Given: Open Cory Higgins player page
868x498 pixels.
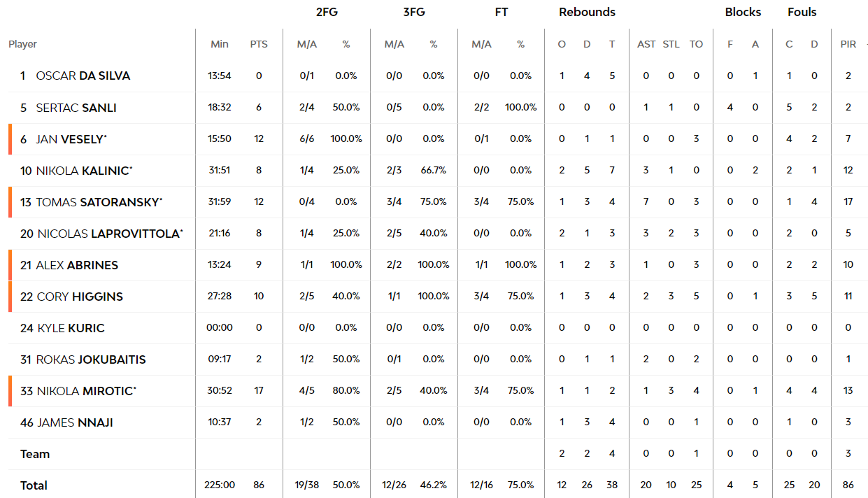Looking at the screenshot, I should click(80, 297).
